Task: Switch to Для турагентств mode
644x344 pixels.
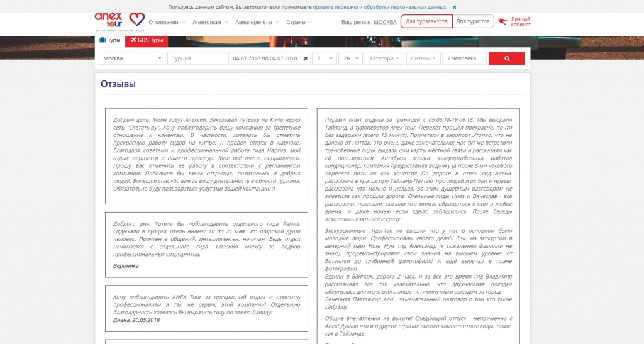Action: pos(426,21)
